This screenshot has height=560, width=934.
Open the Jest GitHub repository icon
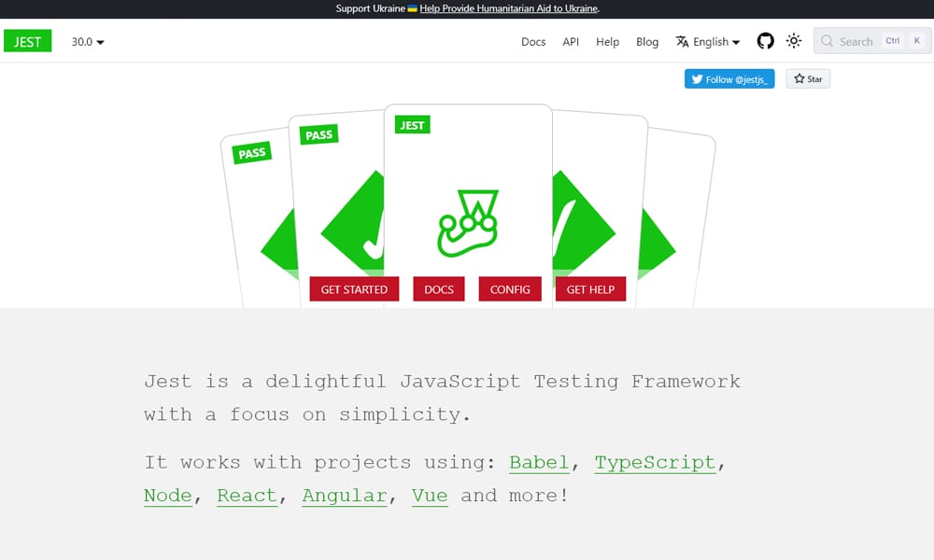point(766,41)
